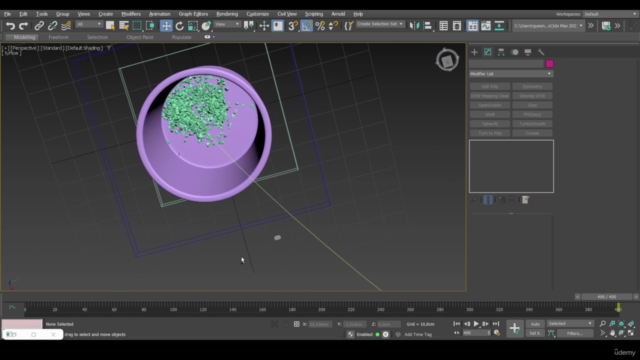Open the selection filter 'All' dropdown
The image size is (640, 360).
(89, 24)
